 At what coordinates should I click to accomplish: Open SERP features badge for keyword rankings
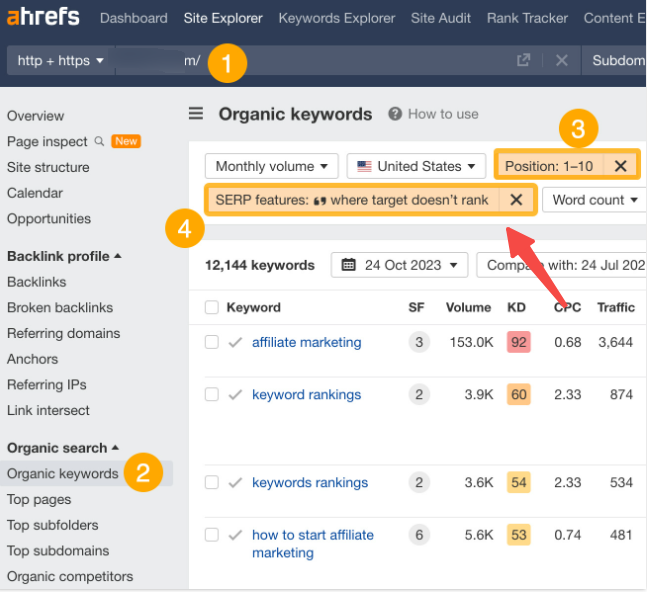pyautogui.click(x=419, y=394)
